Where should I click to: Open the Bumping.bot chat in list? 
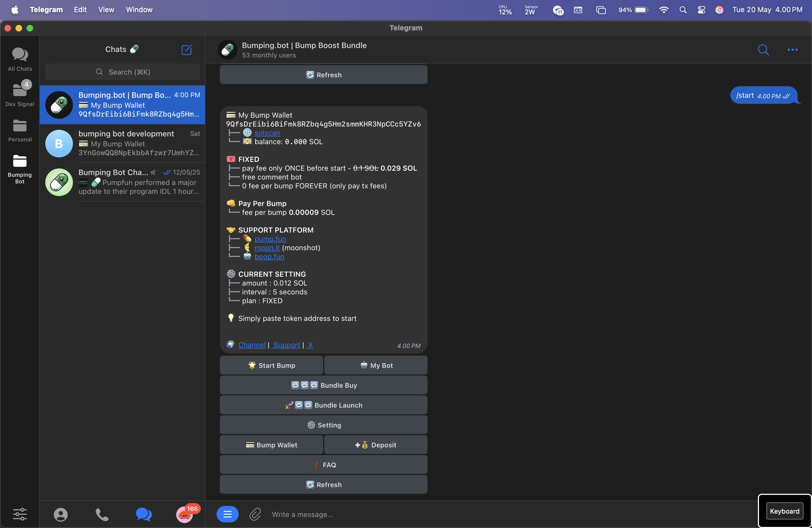coord(122,105)
